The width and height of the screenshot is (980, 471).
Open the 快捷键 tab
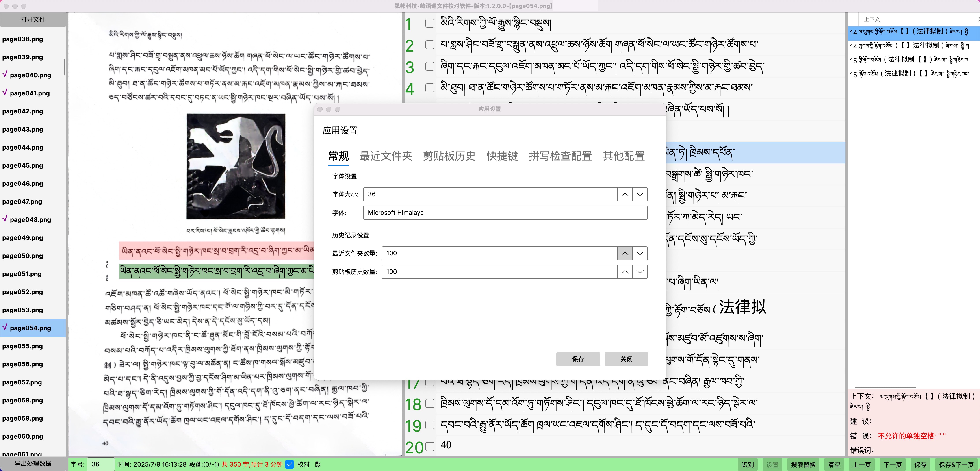pyautogui.click(x=502, y=156)
